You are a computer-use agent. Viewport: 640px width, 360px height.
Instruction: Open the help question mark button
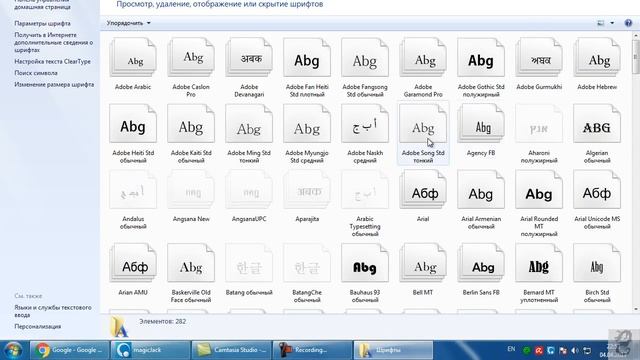point(628,23)
